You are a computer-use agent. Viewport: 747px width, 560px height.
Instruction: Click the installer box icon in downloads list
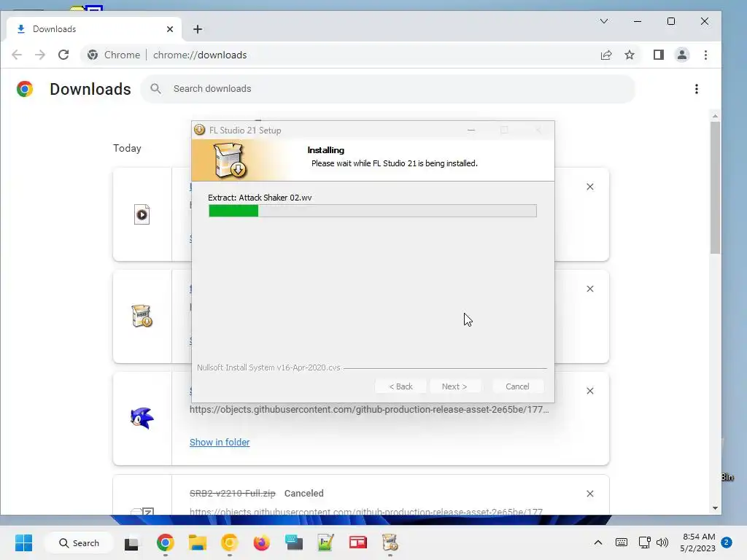[x=142, y=316]
